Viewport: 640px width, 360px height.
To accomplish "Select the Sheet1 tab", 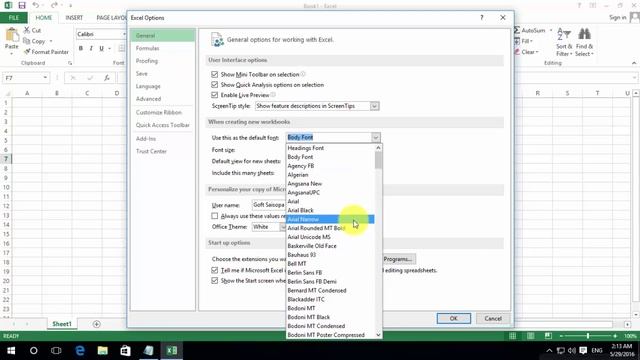I will pyautogui.click(x=62, y=324).
